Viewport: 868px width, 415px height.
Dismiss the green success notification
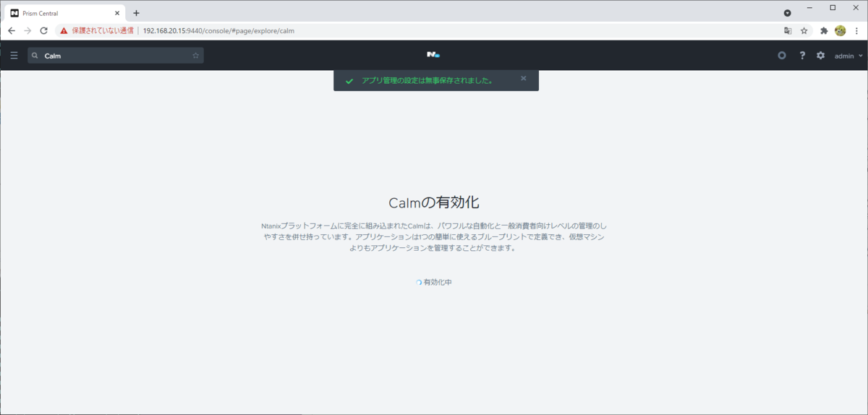524,78
